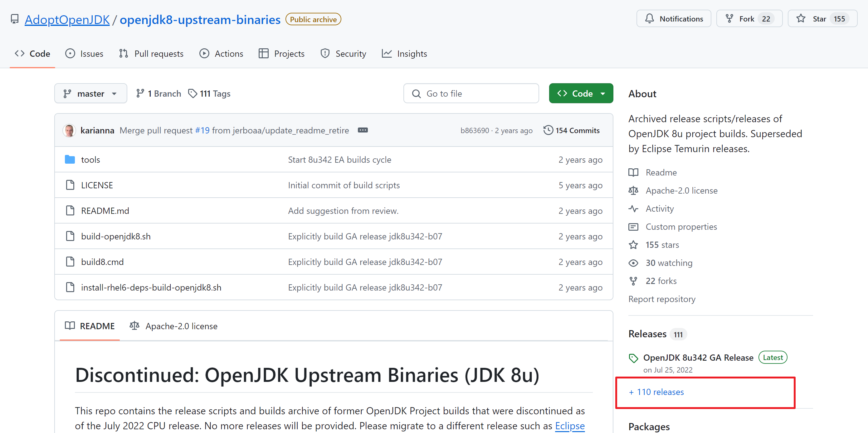Select the Apache-2.0 license README tab
Screen dimensions: 868x433
173,326
